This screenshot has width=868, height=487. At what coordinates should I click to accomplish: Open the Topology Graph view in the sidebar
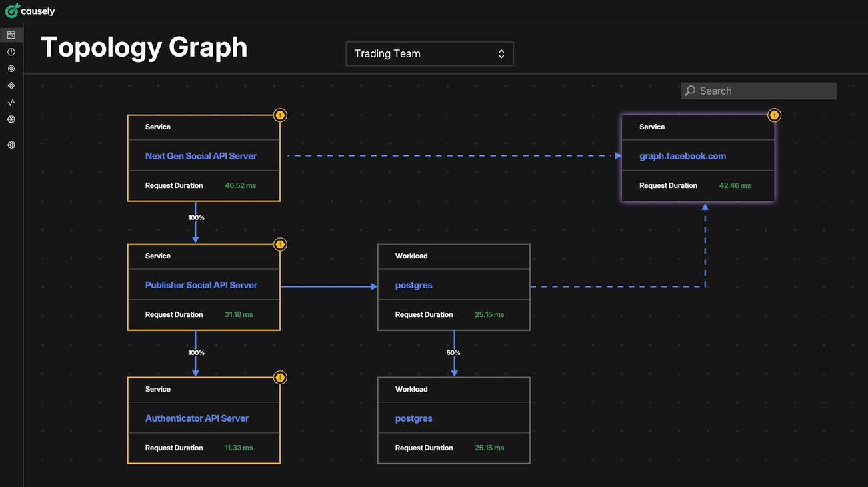11,34
